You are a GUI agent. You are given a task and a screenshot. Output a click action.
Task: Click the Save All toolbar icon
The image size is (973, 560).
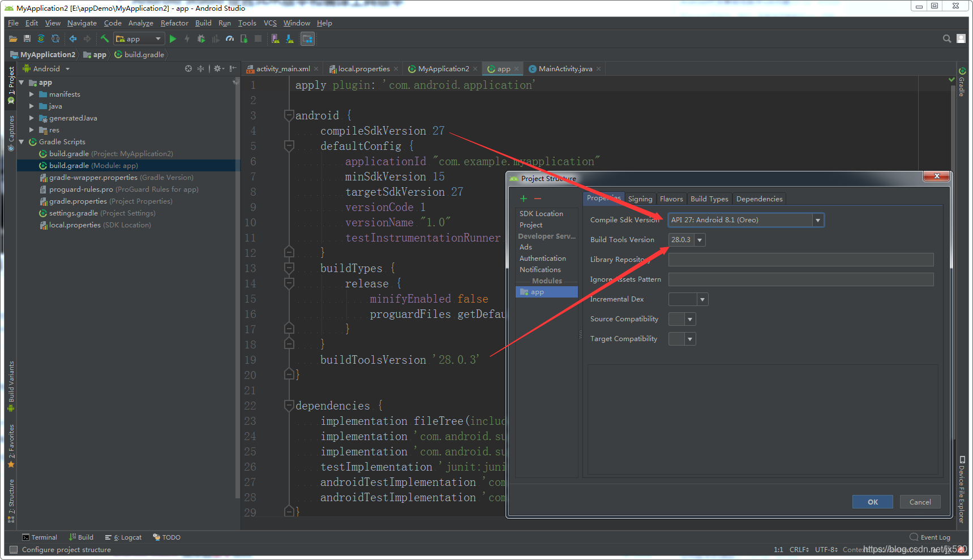click(x=27, y=39)
